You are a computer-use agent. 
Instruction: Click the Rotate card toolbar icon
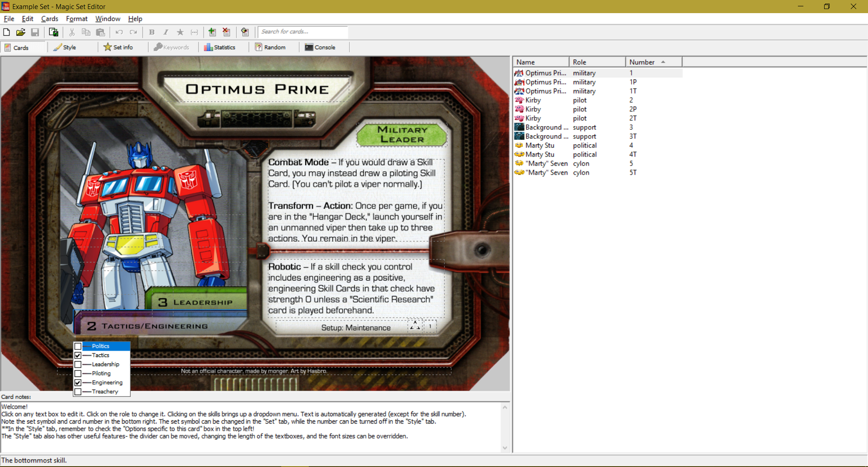pyautogui.click(x=245, y=32)
